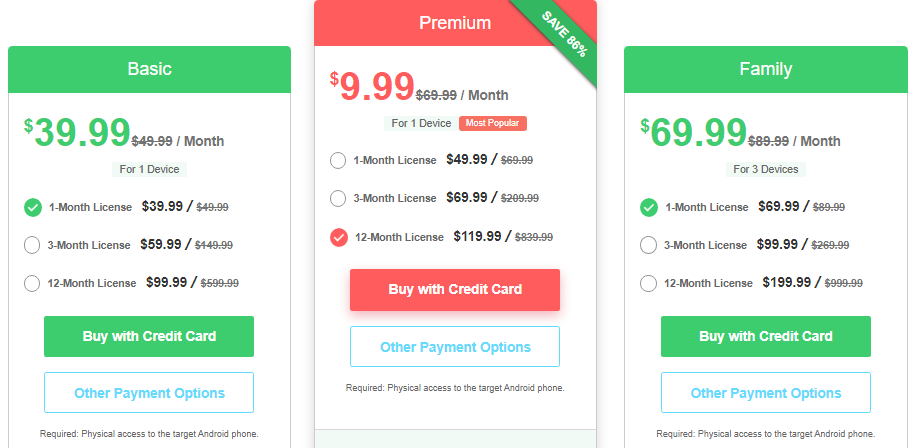Open Basic plan Other Payment Options
The image size is (920, 448).
click(149, 393)
